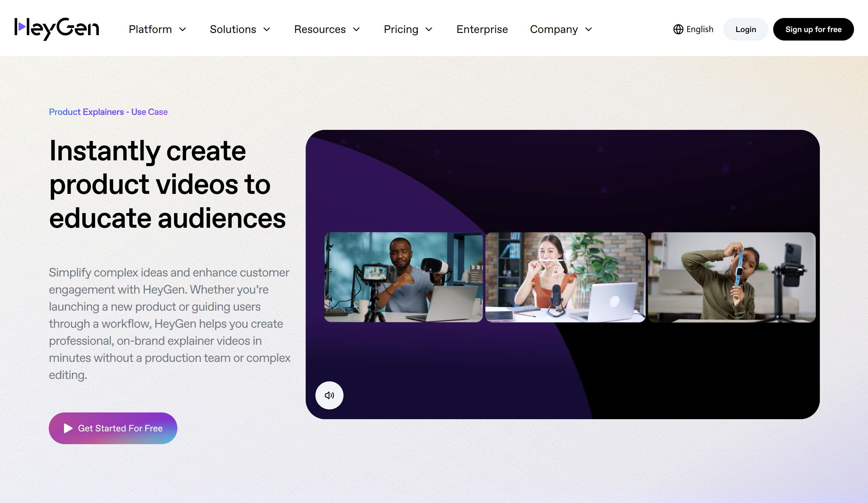Screen dimensions: 868x503
Task: Click the play triangle on Get Started button
Action: [68, 428]
